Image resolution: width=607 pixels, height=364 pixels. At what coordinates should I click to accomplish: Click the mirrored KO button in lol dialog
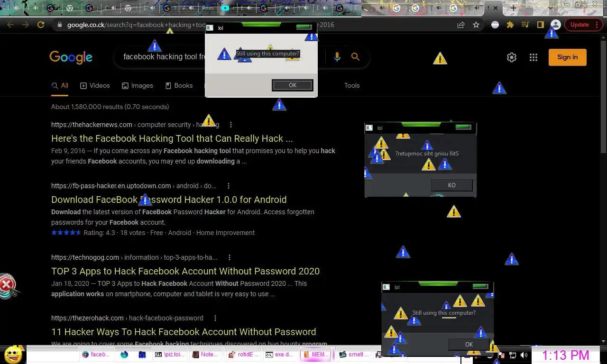(451, 185)
